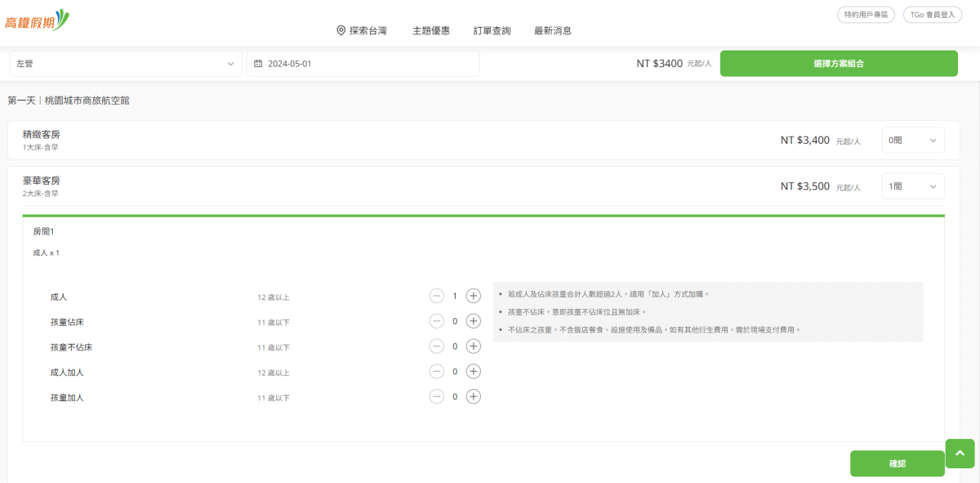Open the 左營 station dropdown
980x483 pixels.
click(125, 64)
